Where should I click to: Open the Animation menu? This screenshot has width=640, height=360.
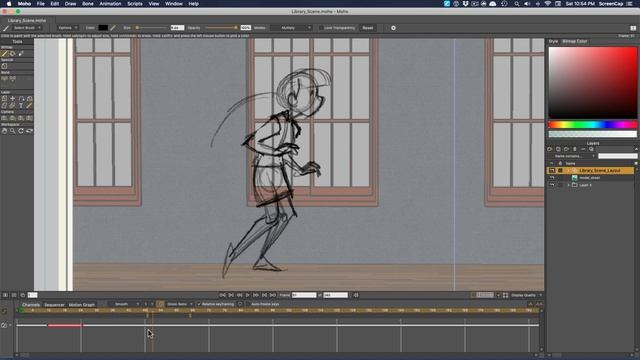click(x=110, y=4)
